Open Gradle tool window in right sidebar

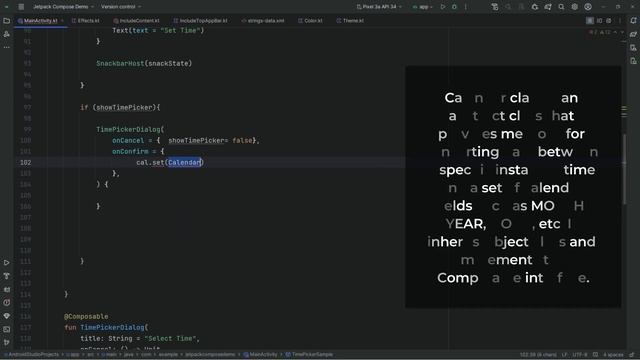[633, 34]
